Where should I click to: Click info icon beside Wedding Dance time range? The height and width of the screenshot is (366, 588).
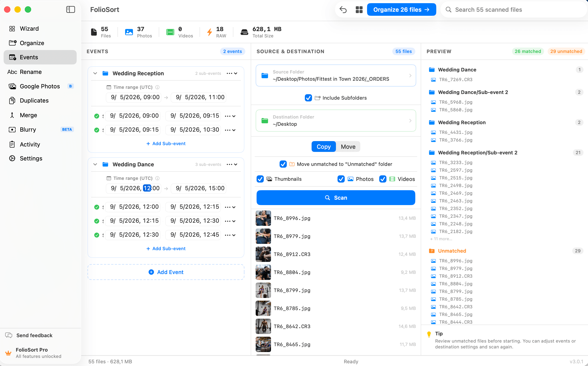157,178
